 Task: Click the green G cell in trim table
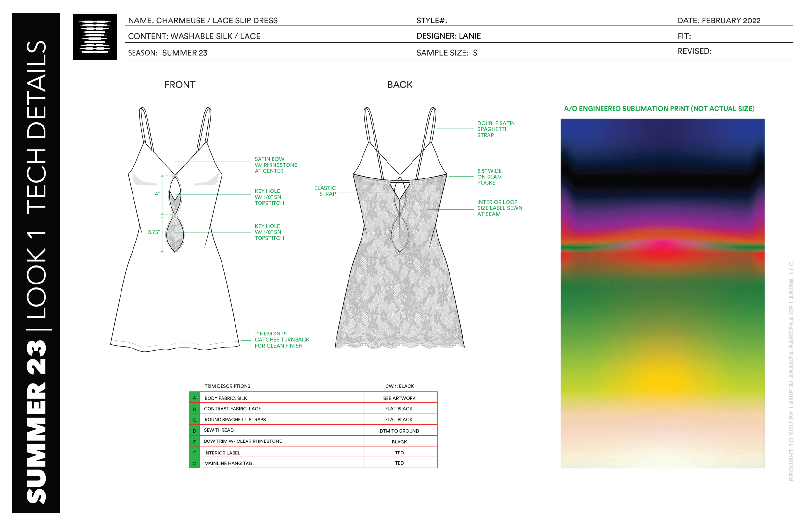pos(195,463)
